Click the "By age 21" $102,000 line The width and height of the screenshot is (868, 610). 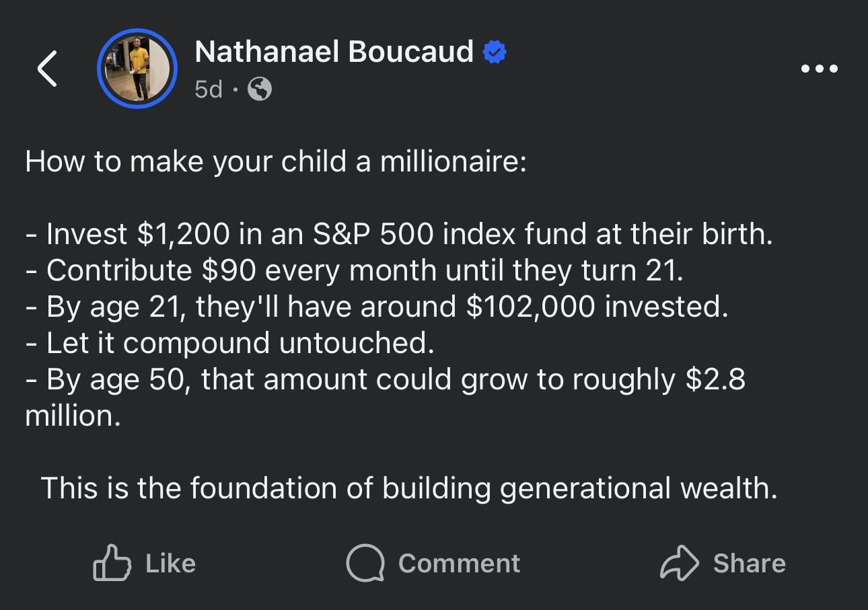pyautogui.click(x=377, y=307)
